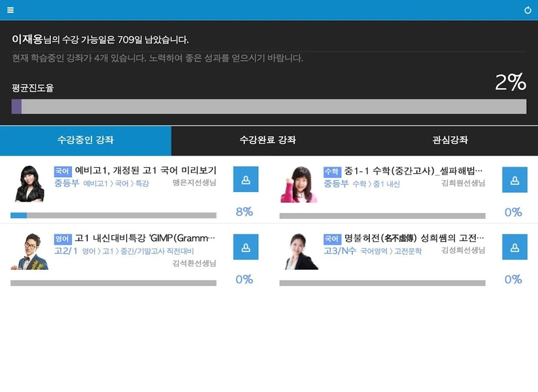Click the 고3/N수 grade label
Image resolution: width=538 pixels, height=392 pixels.
(x=340, y=251)
